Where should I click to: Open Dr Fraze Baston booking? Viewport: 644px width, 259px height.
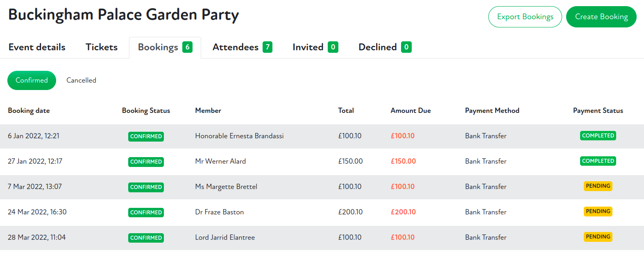pos(219,212)
